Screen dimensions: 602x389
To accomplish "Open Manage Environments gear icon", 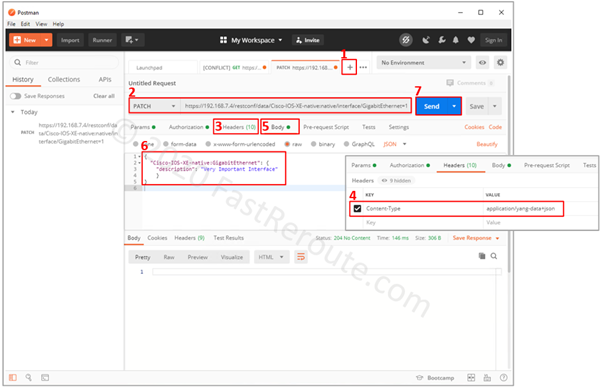I will coord(500,62).
